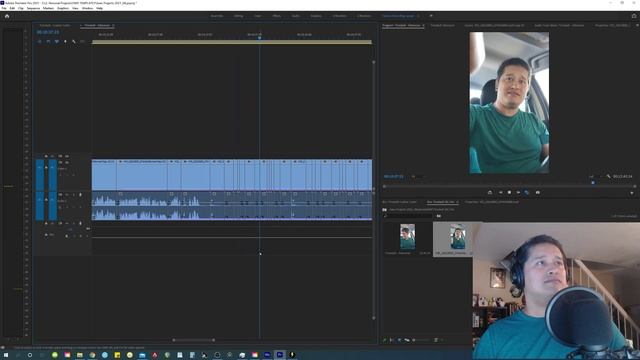
Task: Click timeline horizontal zoom scroll bar
Action: point(193,340)
